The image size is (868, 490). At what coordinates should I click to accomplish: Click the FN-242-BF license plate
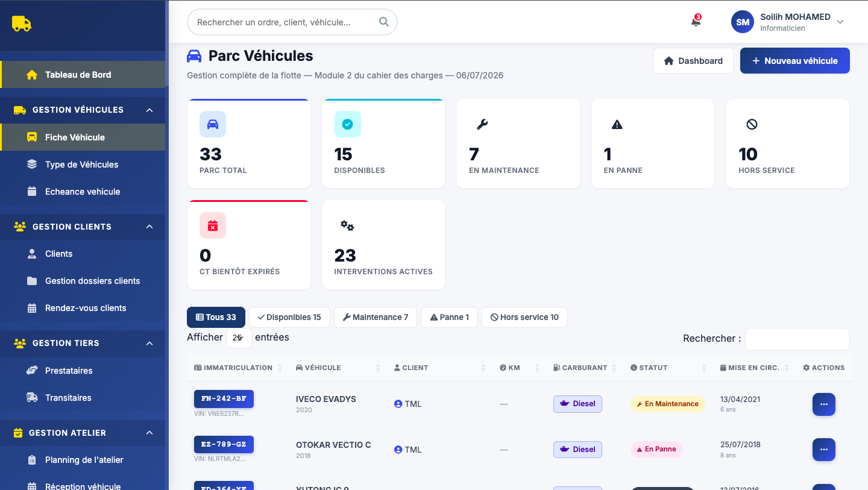coord(224,399)
